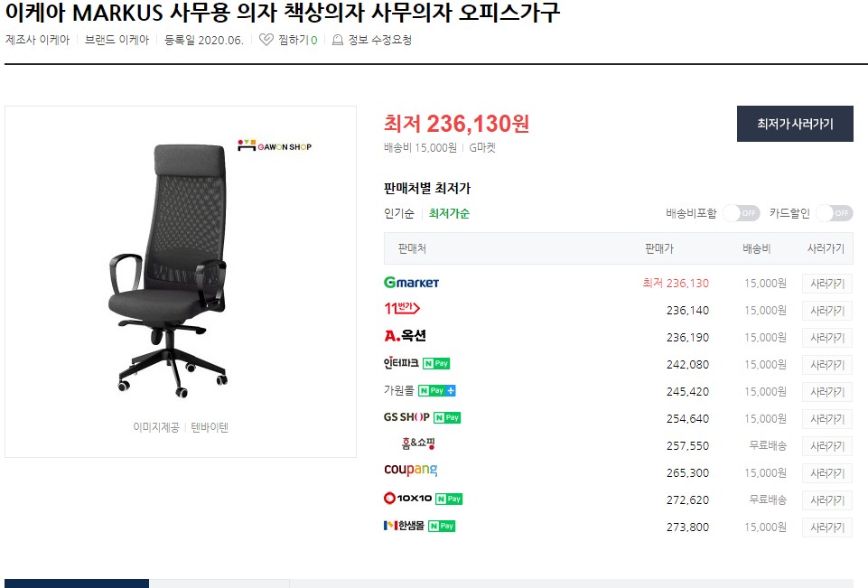Open the 홈&쇼핑 seller logo

pyautogui.click(x=418, y=443)
